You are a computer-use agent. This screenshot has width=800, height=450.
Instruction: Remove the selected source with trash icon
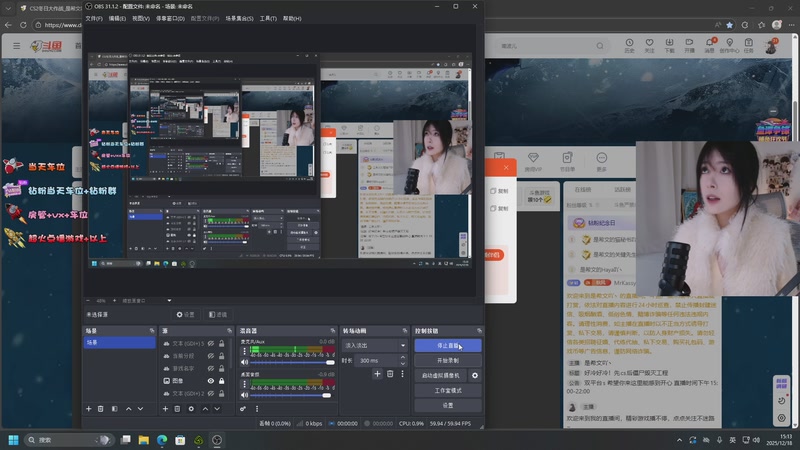178,409
